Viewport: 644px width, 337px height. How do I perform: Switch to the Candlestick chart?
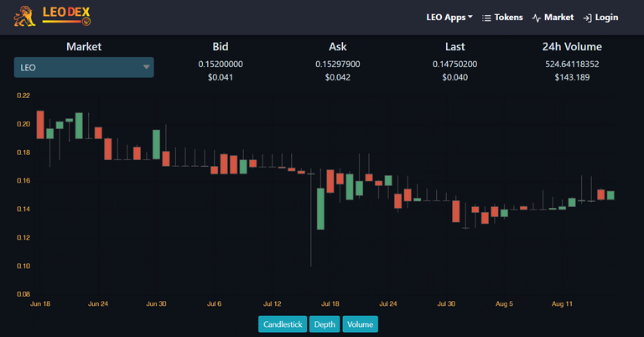[283, 324]
